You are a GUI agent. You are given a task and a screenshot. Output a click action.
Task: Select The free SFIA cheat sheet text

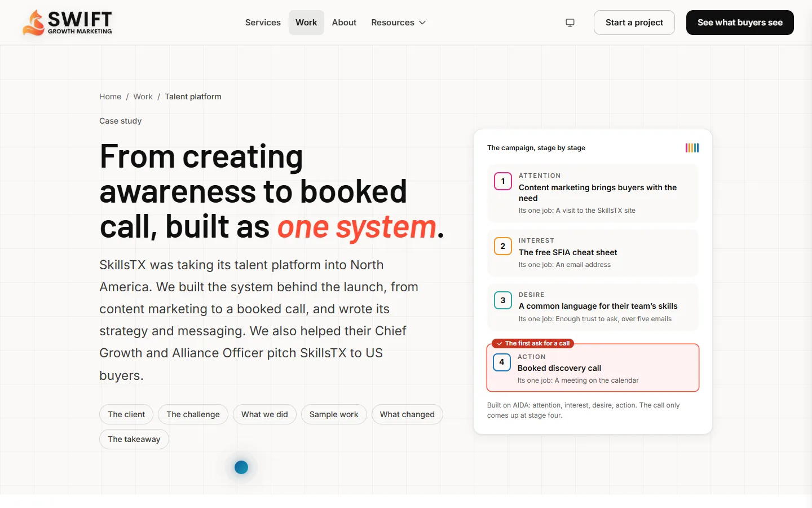[568, 252]
